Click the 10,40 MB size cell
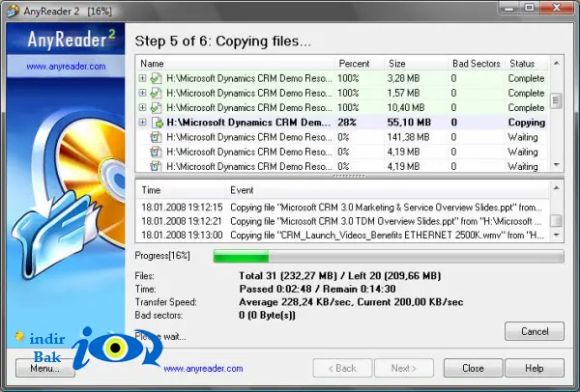The image size is (580, 392). (406, 107)
